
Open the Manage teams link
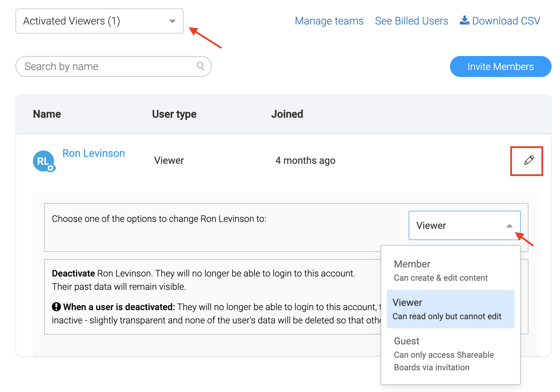pyautogui.click(x=329, y=21)
